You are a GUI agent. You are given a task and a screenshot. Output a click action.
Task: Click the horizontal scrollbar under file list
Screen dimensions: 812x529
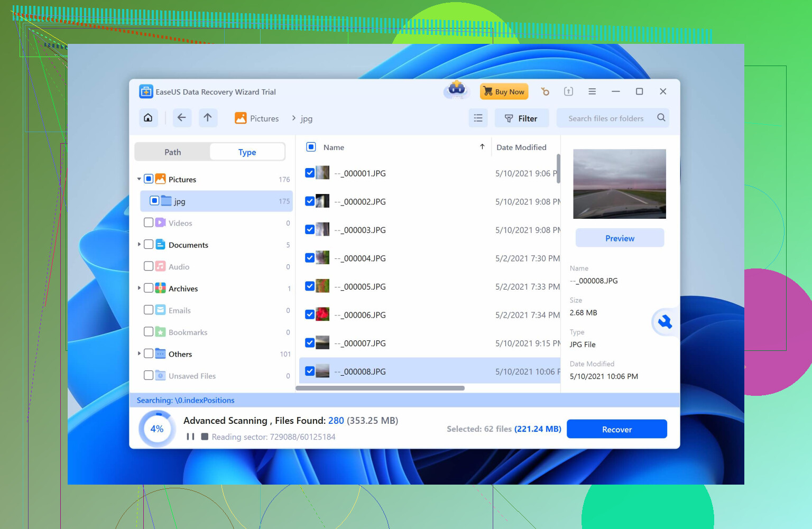click(x=380, y=388)
